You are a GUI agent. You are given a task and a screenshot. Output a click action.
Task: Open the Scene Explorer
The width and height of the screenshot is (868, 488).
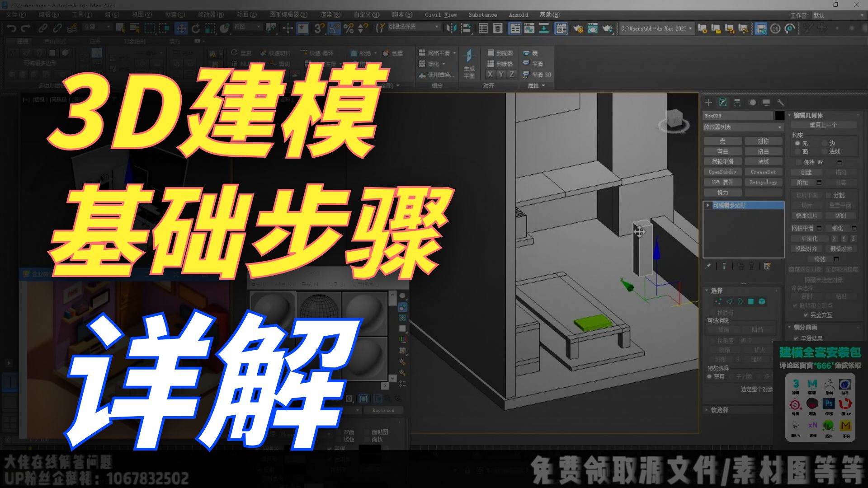(x=483, y=28)
